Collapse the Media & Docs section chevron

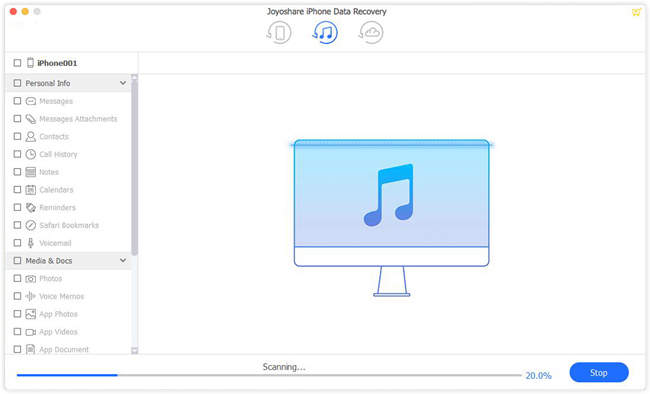click(x=123, y=260)
